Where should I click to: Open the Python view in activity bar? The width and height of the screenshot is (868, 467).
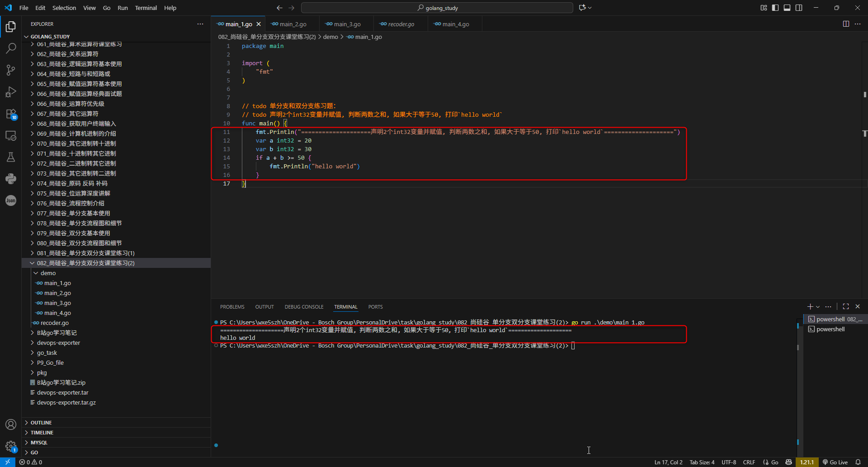coord(11,179)
